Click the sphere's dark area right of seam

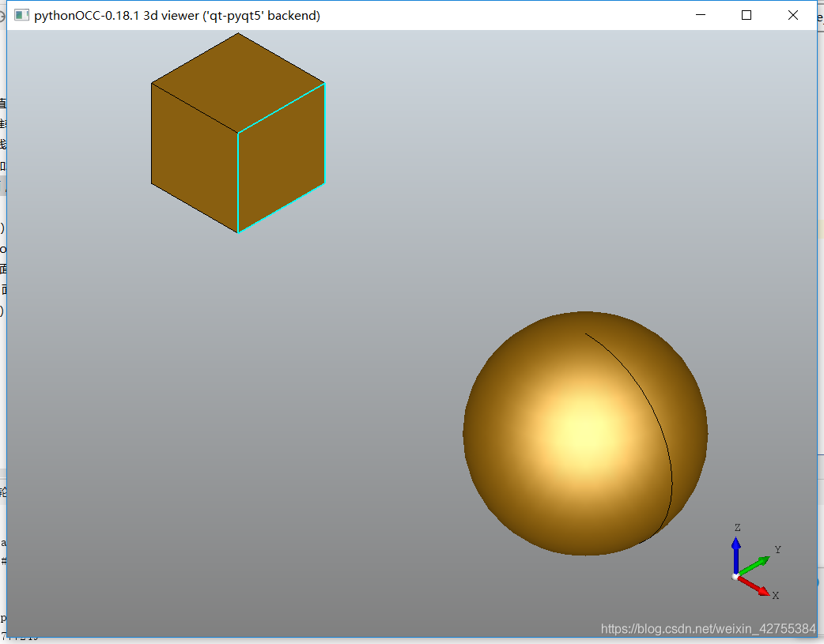pos(686,443)
